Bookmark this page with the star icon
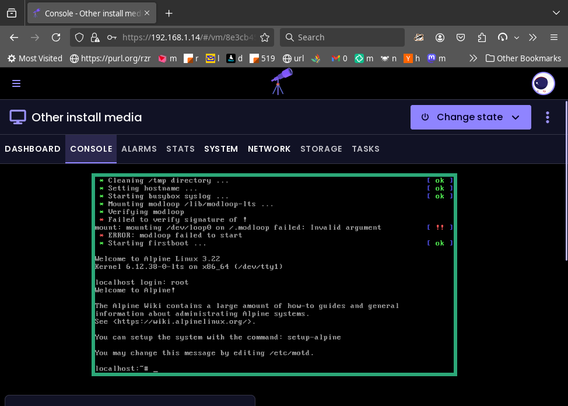The height and width of the screenshot is (406, 568). [x=265, y=37]
